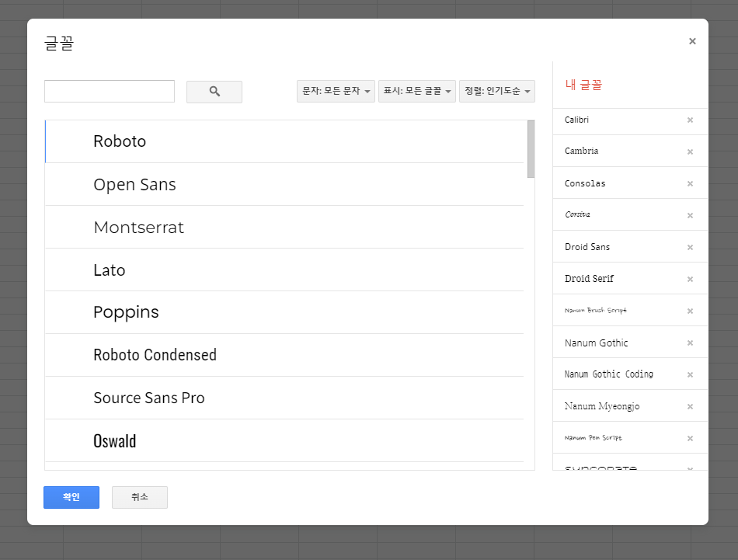
Task: Select the Oswald font
Action: pos(284,441)
